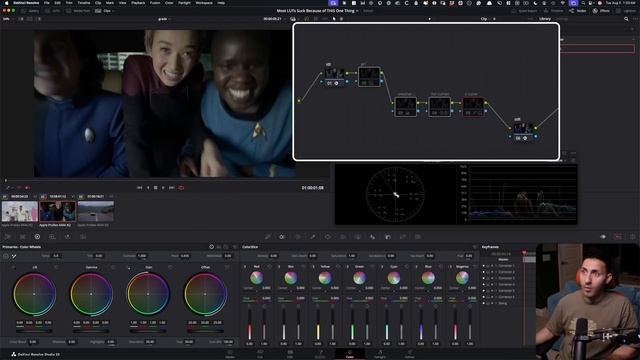Switch to the Edit page tab
This screenshot has height=360, width=640.
tap(290, 354)
